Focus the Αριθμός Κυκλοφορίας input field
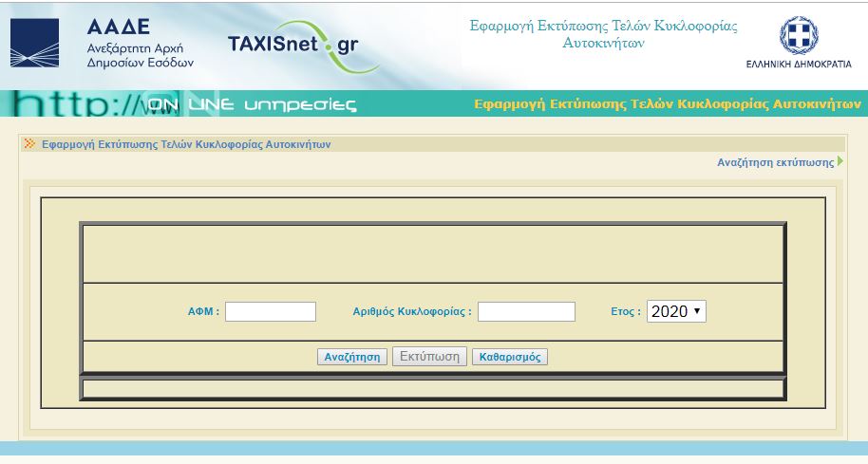This screenshot has height=464, width=868. 526,311
